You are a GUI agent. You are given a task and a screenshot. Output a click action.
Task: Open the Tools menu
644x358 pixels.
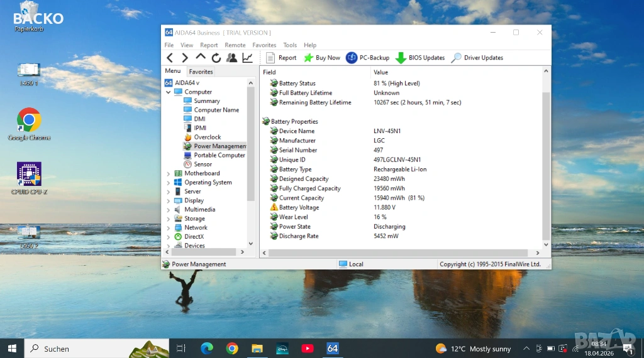(290, 45)
